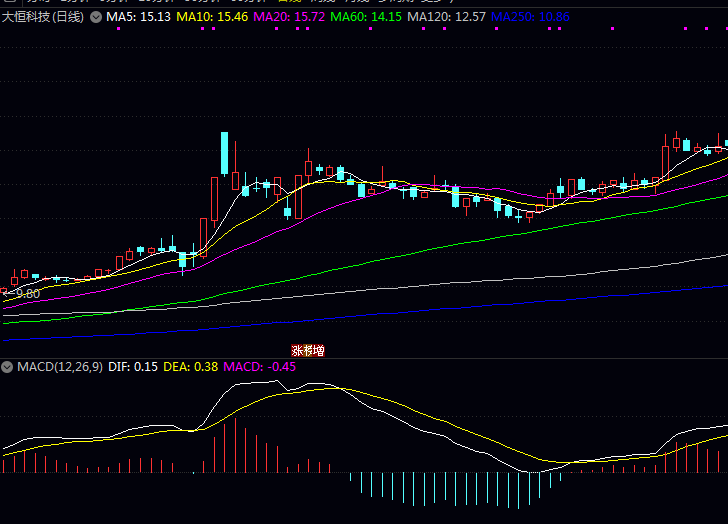728x524 pixels.
Task: Click the 大恒科技(日线) chart title
Action: pyautogui.click(x=43, y=17)
